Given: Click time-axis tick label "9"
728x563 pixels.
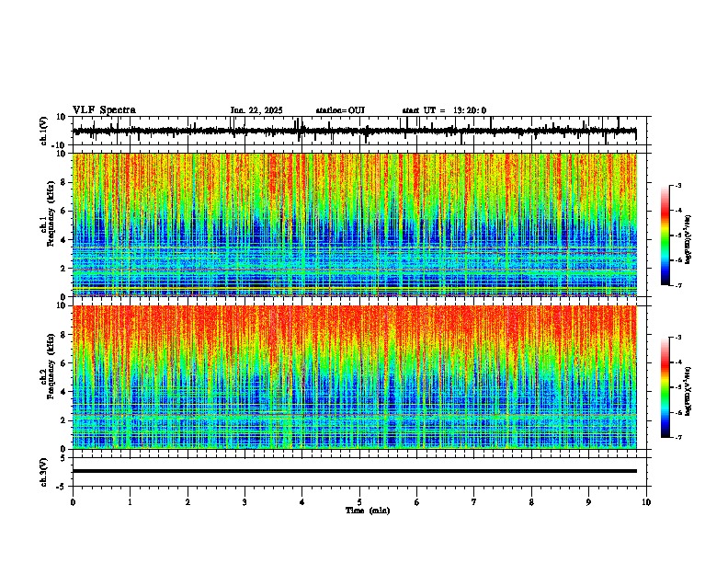Looking at the screenshot, I should [588, 502].
